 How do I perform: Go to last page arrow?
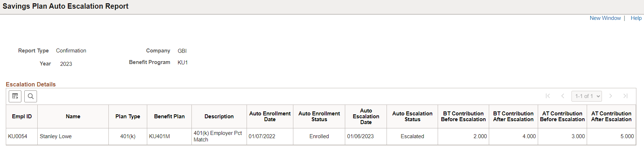point(626,96)
